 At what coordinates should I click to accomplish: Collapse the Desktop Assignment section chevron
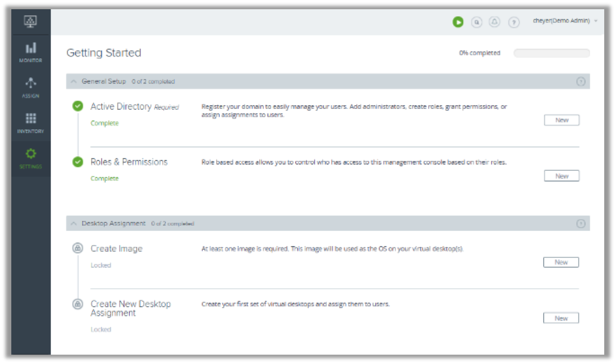(73, 223)
